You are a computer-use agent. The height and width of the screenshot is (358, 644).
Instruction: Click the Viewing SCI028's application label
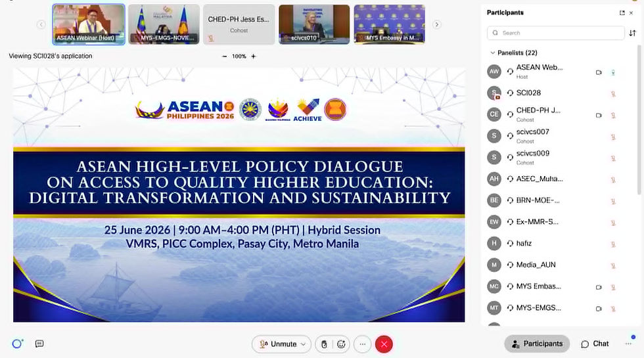point(51,56)
